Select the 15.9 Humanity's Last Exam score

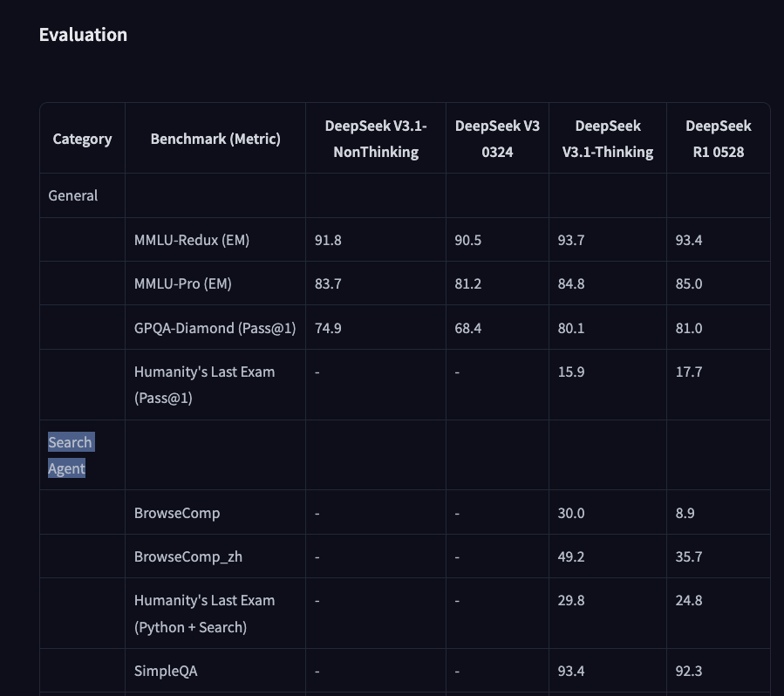[x=571, y=372]
